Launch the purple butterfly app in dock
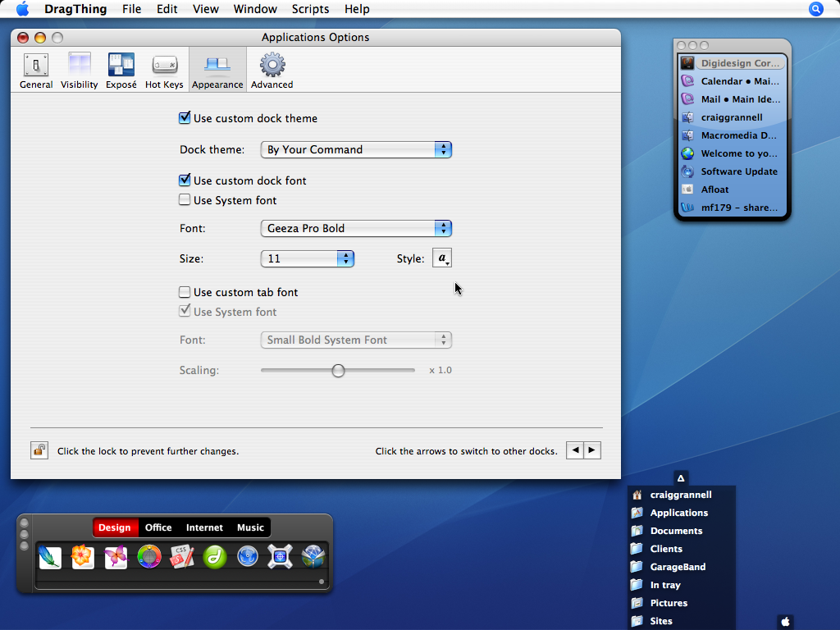 click(x=116, y=557)
